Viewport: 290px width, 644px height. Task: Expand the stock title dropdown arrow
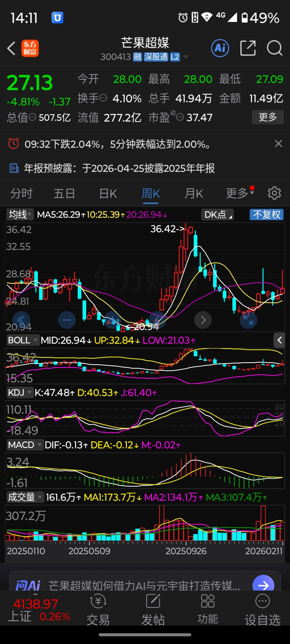pyautogui.click(x=186, y=57)
